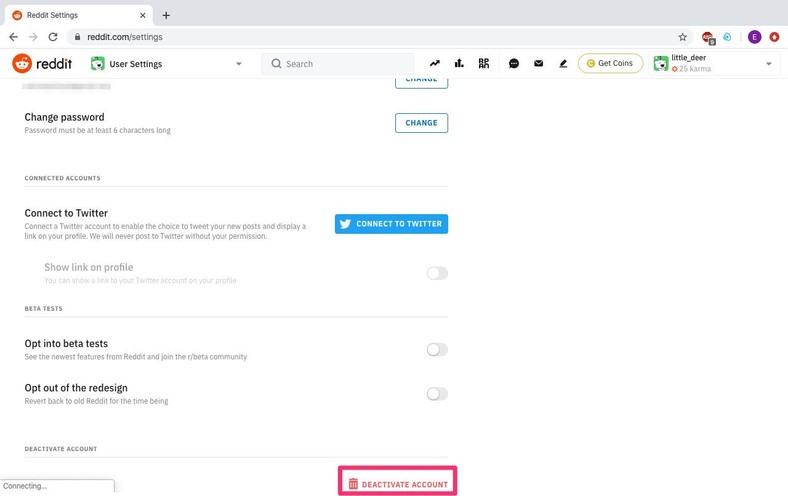Click the lock icon in address bar
Screen dimensions: 788x496
coord(77,37)
